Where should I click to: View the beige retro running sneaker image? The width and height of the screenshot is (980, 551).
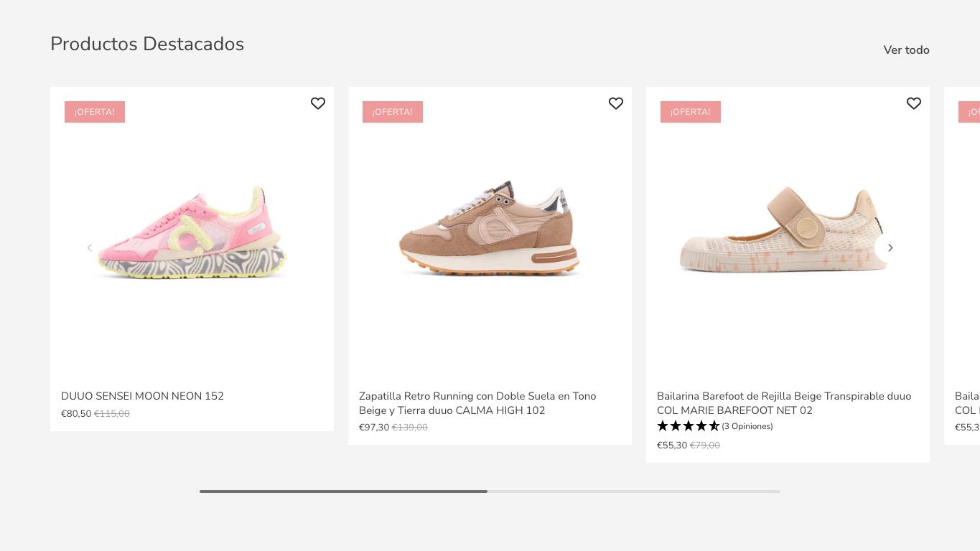coord(490,228)
